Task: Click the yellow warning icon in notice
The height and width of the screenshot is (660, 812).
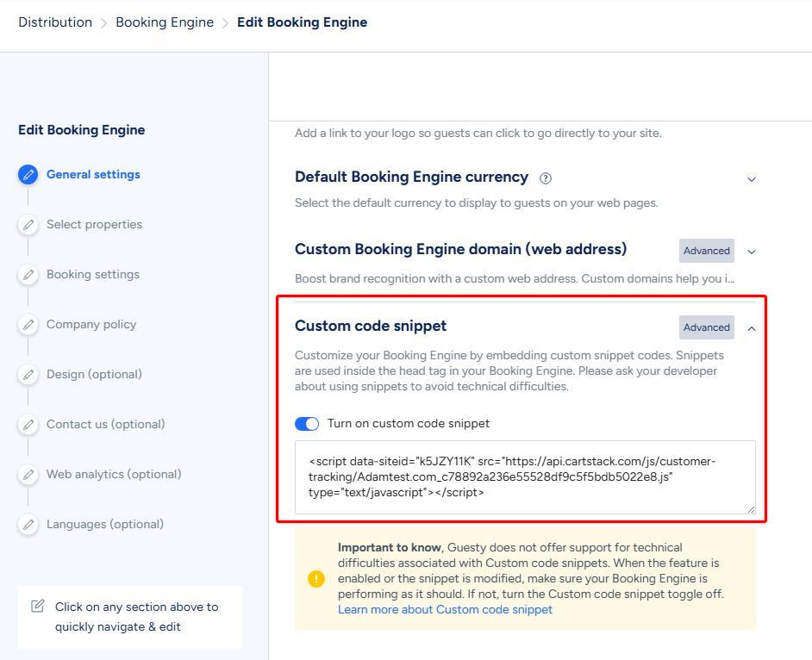Action: click(x=315, y=579)
